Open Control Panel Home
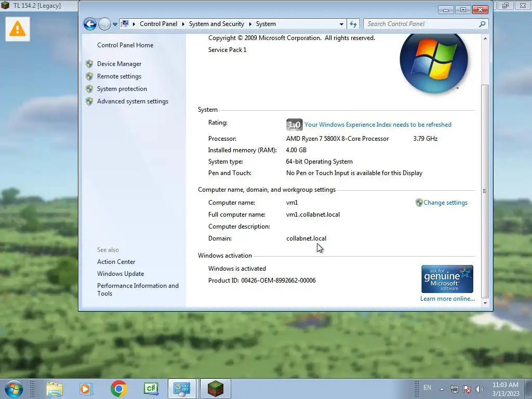Screen dimensions: 532x399 (x=125, y=45)
